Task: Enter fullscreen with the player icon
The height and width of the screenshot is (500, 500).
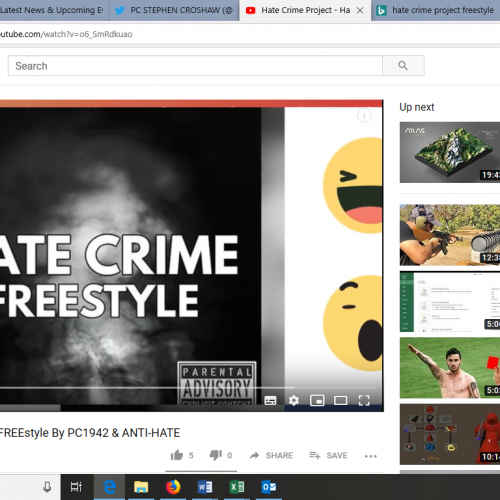Action: tap(364, 400)
